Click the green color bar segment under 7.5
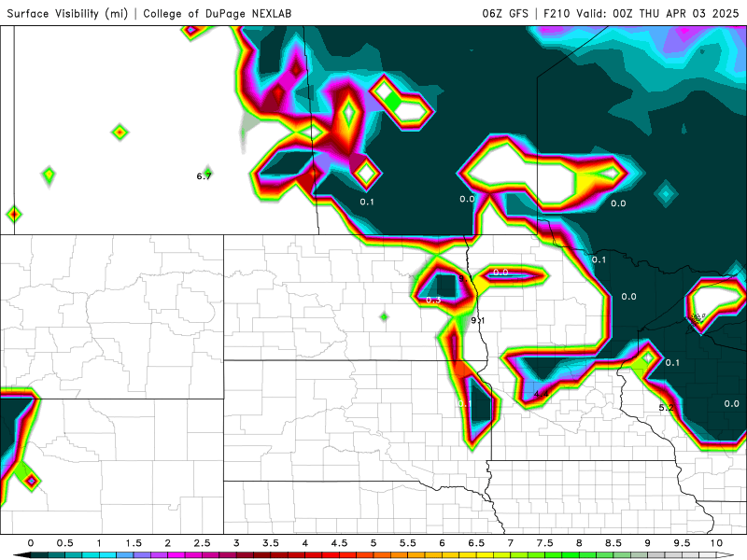 [x=554, y=555]
